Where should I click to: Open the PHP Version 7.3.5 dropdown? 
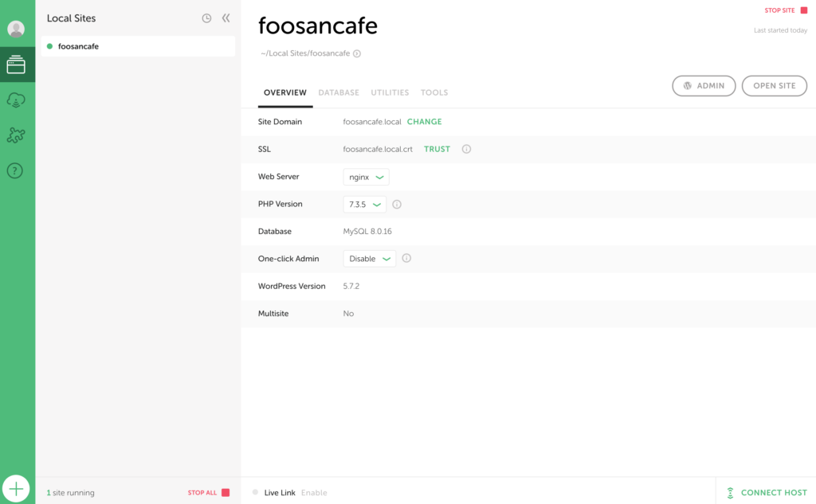365,204
